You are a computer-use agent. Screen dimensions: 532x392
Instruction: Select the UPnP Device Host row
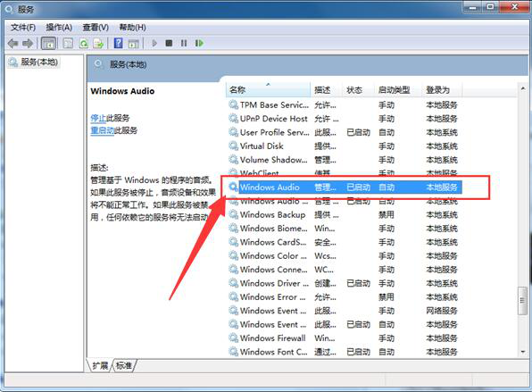click(x=345, y=119)
